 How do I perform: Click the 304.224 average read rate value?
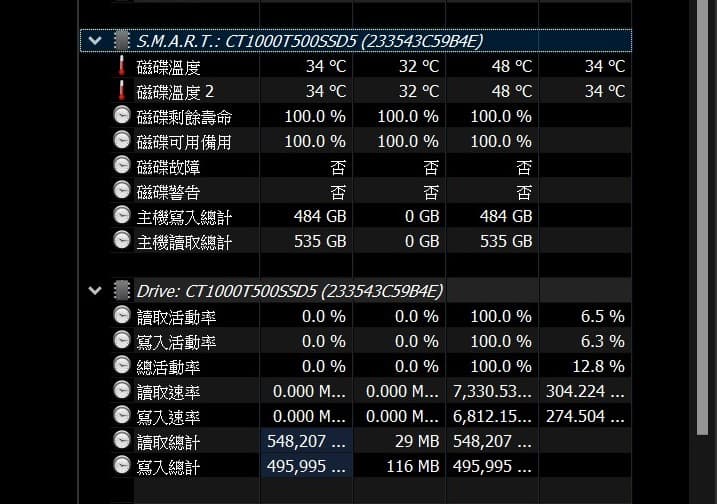point(585,391)
